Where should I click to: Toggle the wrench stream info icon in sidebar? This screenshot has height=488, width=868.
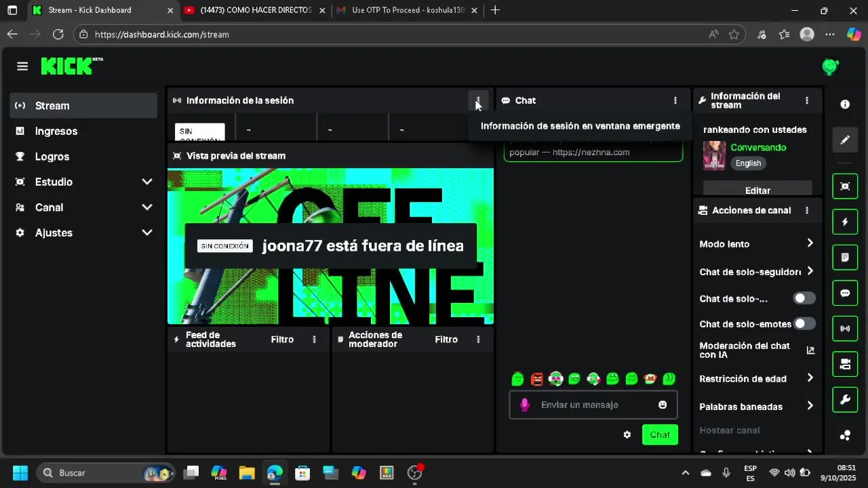(845, 400)
